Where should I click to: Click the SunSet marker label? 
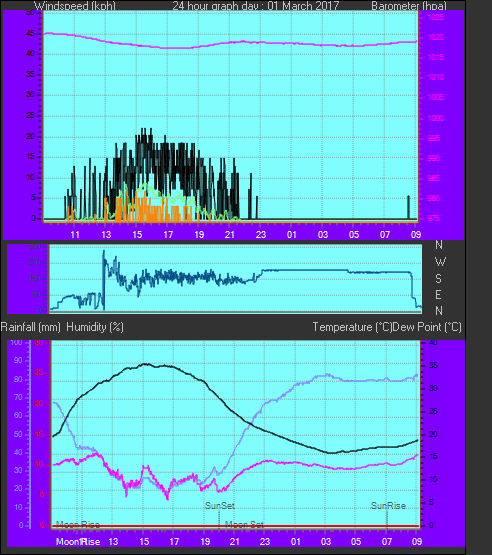tap(220, 505)
